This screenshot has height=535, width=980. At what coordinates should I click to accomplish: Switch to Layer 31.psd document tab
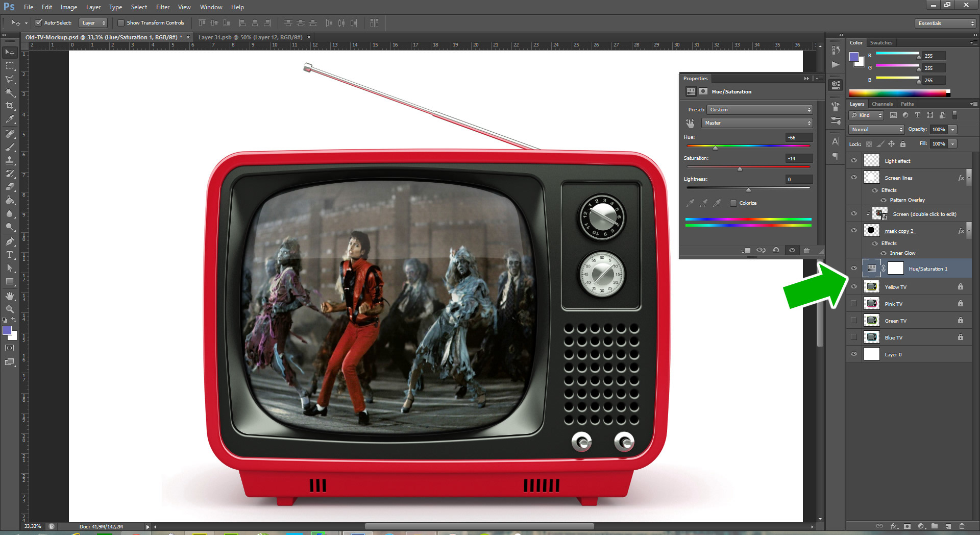click(x=250, y=37)
